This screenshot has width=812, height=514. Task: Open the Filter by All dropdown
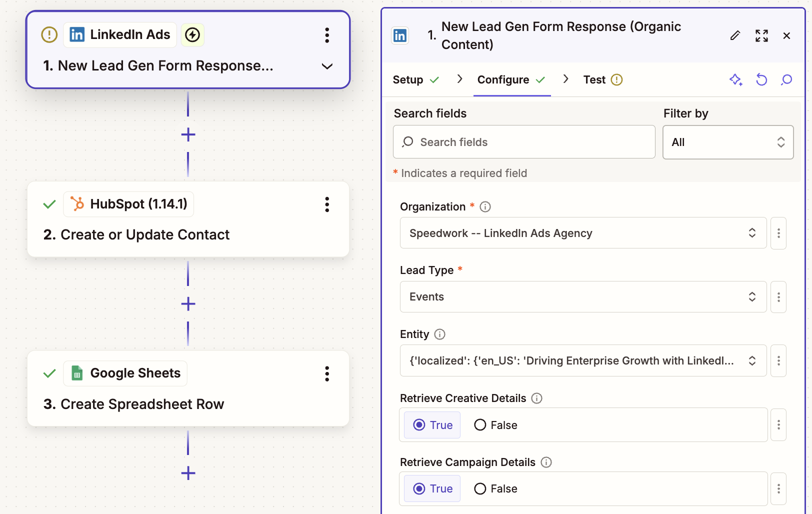pyautogui.click(x=728, y=142)
